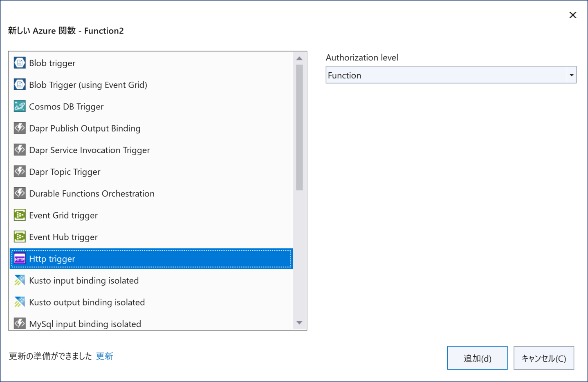This screenshot has height=382, width=588.
Task: Click the Blob trigger icon
Action: coord(20,63)
